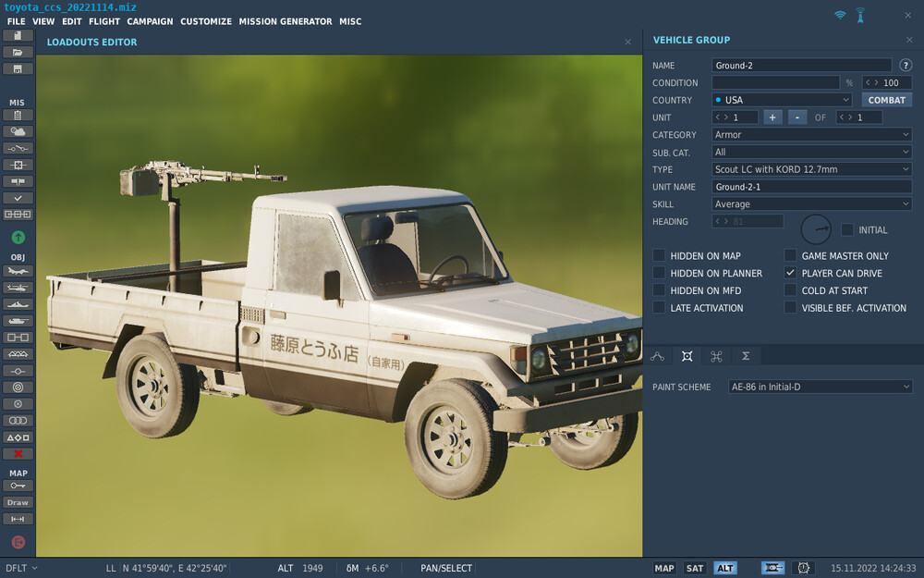Select the helicopter placement tool
The width and height of the screenshot is (924, 578).
(17, 288)
